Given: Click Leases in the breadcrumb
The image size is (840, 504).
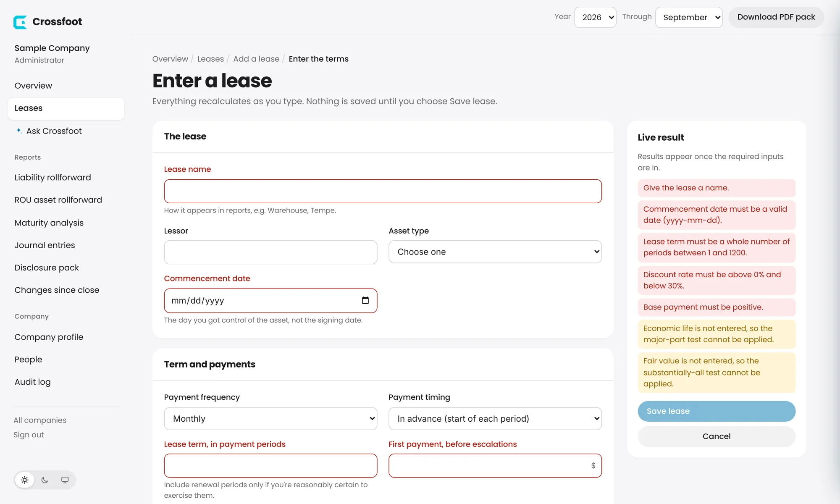Looking at the screenshot, I should (x=210, y=59).
